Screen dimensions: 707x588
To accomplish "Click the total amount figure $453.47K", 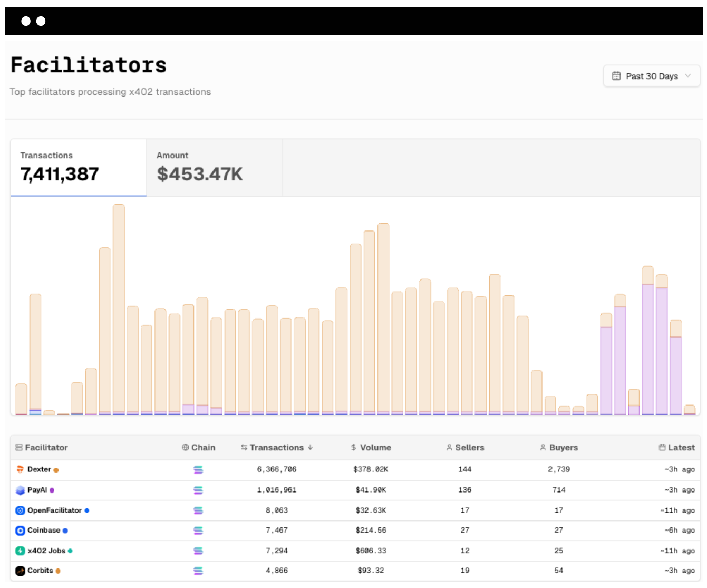I will point(200,175).
